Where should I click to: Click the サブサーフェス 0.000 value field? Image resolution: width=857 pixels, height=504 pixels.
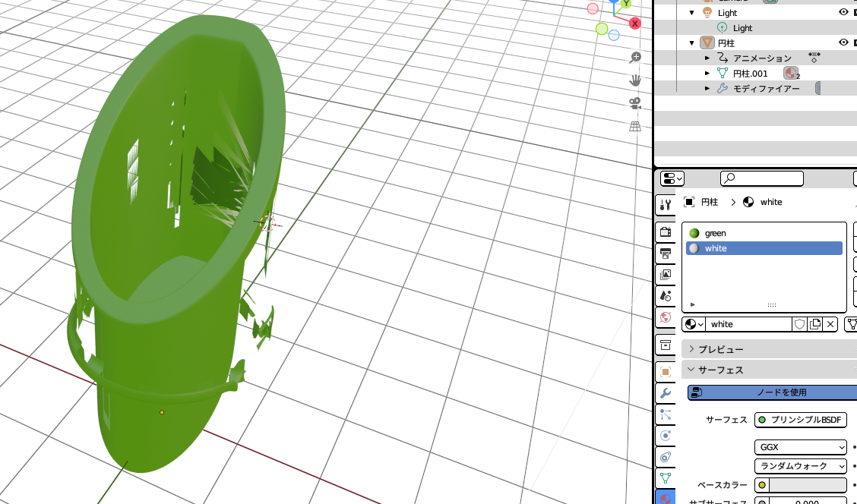808,501
